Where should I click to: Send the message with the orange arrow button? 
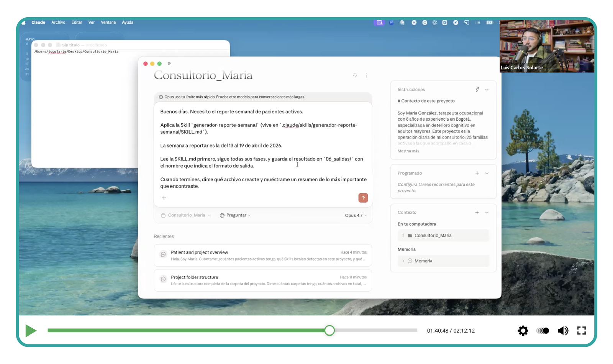[363, 198]
